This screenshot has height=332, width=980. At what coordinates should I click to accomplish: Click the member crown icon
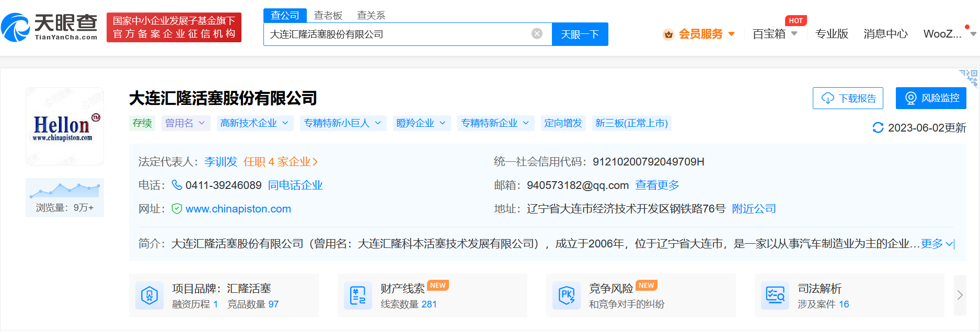(x=668, y=34)
